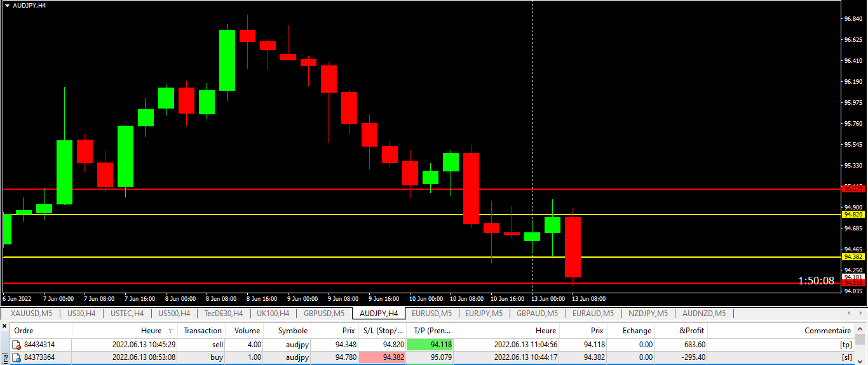Sort history by the &Profit column header

[x=681, y=331]
